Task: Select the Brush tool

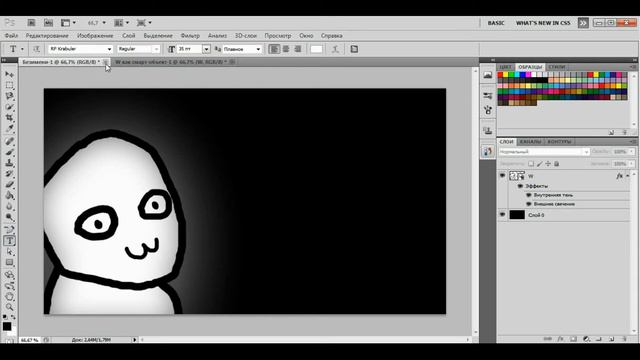Action: click(x=9, y=152)
